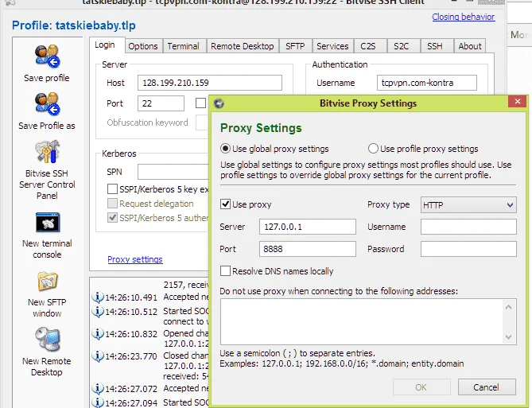Click exclusion list scrollbar down arrow
This screenshot has height=408, width=532.
(x=509, y=336)
